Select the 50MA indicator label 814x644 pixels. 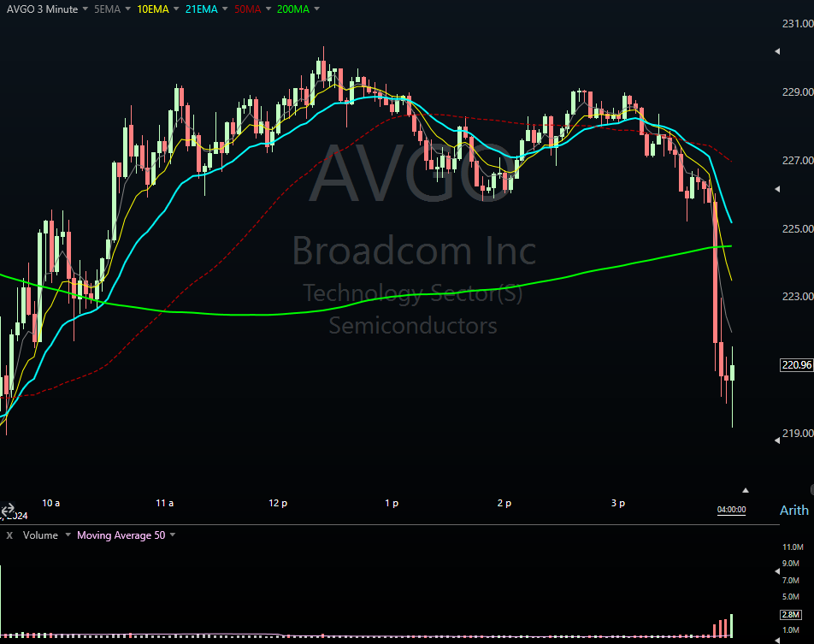pos(247,9)
